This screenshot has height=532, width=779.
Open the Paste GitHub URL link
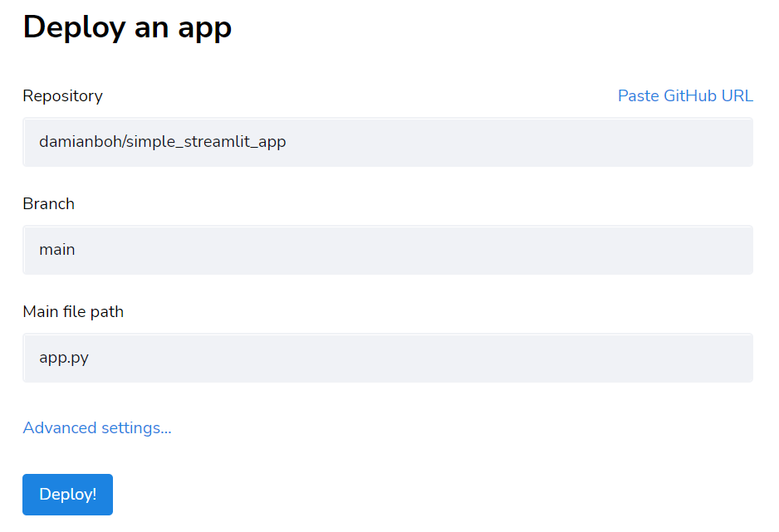pos(685,95)
